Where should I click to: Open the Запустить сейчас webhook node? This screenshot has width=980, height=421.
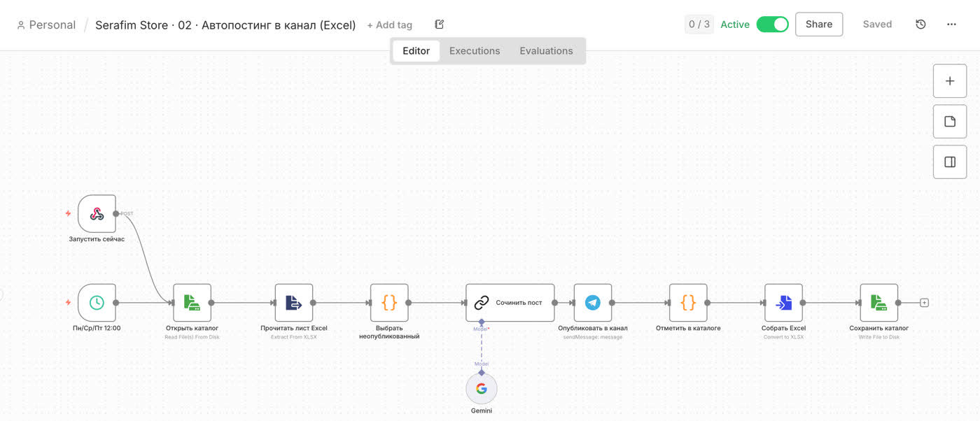point(97,213)
